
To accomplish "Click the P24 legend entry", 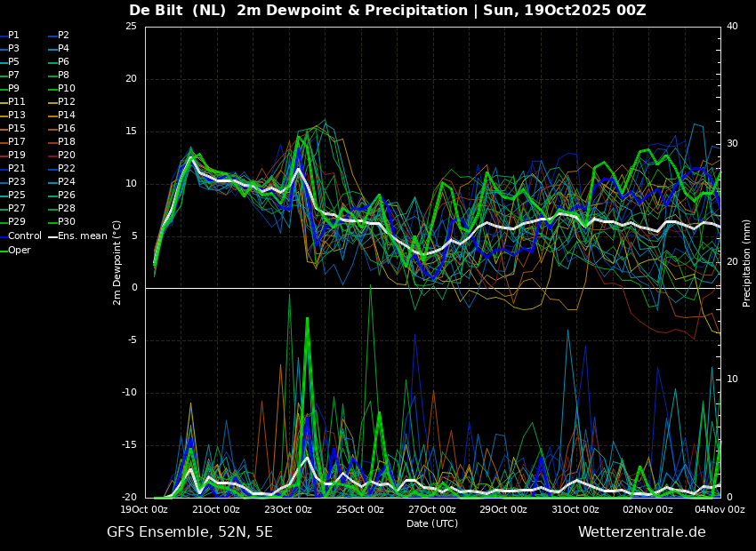I will pyautogui.click(x=61, y=182).
